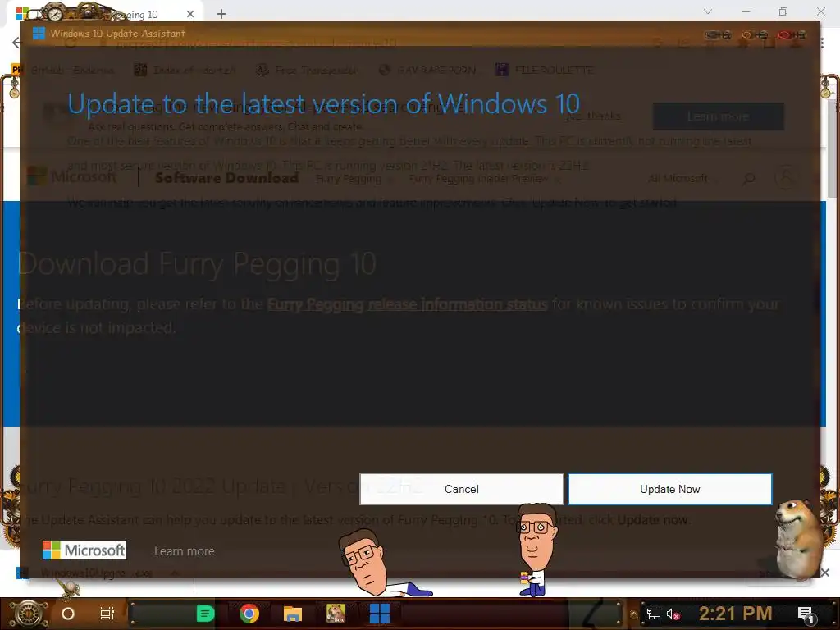Viewport: 840px width, 630px height.
Task: Open the Index of /dortz/ bookmark
Action: 185,70
